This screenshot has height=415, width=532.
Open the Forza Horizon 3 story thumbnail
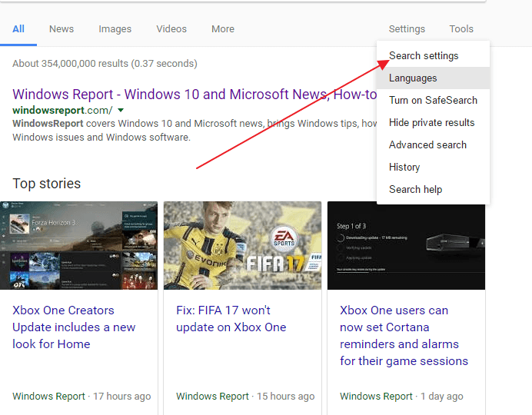point(78,245)
